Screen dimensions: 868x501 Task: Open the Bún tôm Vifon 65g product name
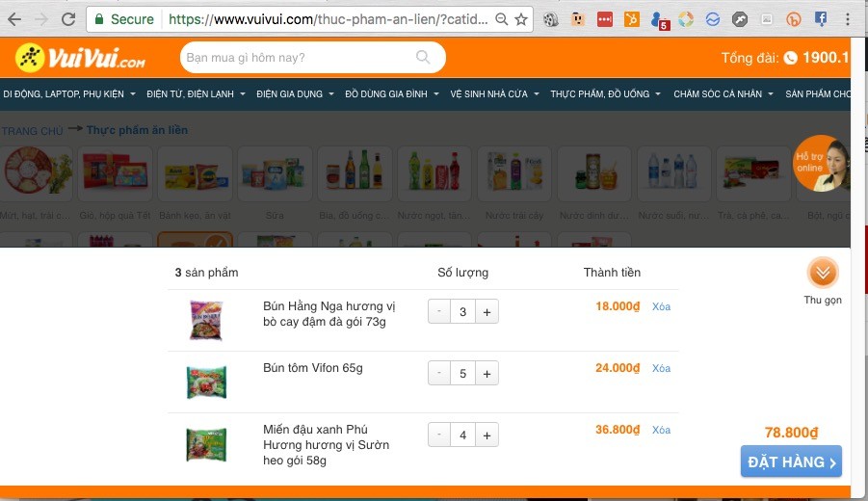[x=313, y=368]
